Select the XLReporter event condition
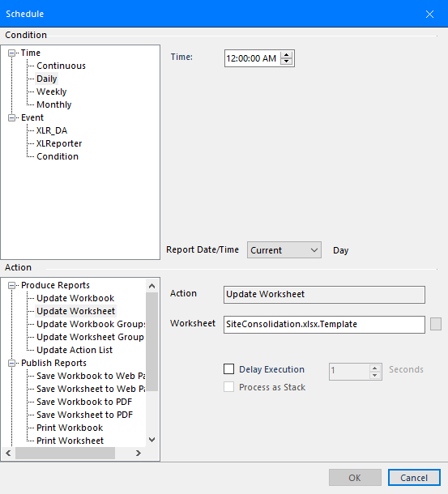The image size is (448, 494). [59, 143]
